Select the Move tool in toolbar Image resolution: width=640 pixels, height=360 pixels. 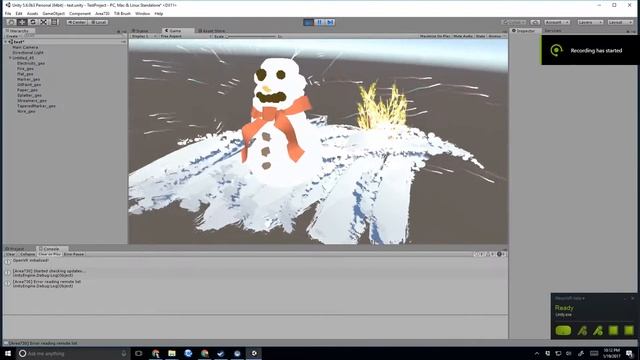coord(22,22)
